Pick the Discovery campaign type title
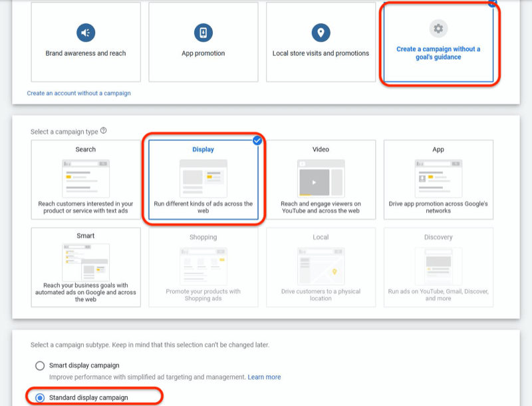Image resolution: width=532 pixels, height=406 pixels. click(438, 237)
